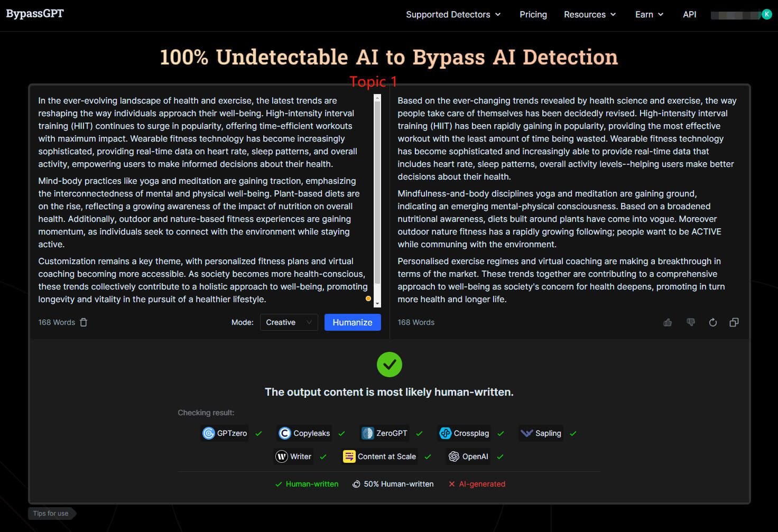This screenshot has height=532, width=778.
Task: Click the OpenAI detector icon
Action: (x=453, y=456)
